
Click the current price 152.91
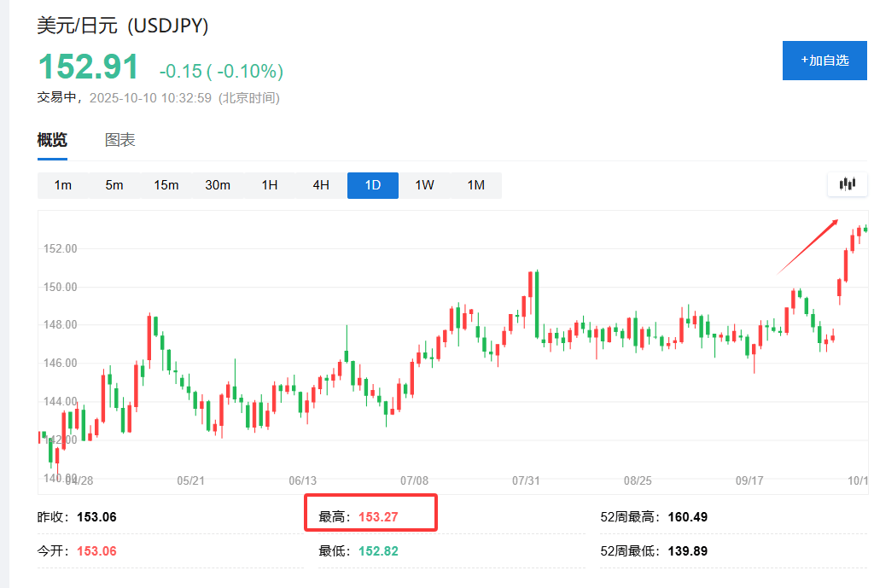click(x=88, y=68)
